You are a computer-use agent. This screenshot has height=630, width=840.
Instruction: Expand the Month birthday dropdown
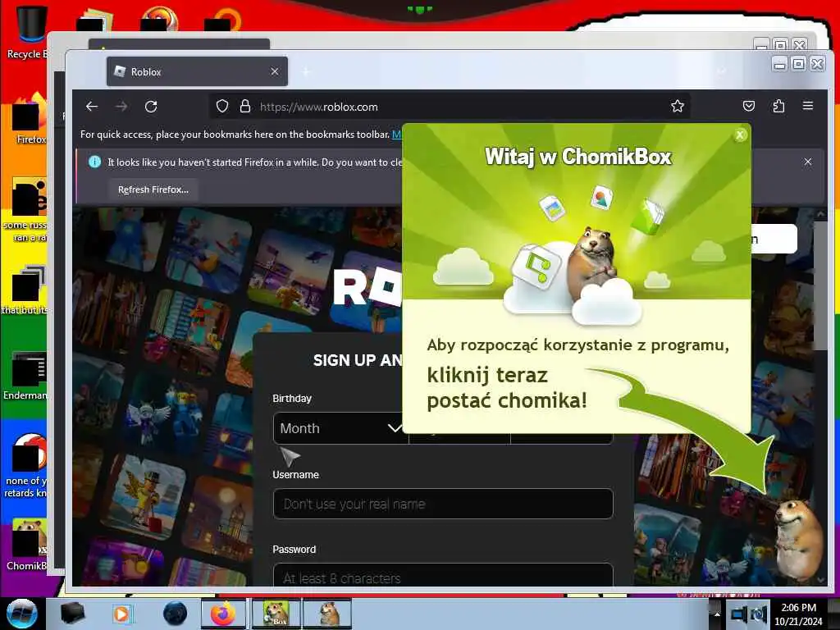click(x=340, y=428)
